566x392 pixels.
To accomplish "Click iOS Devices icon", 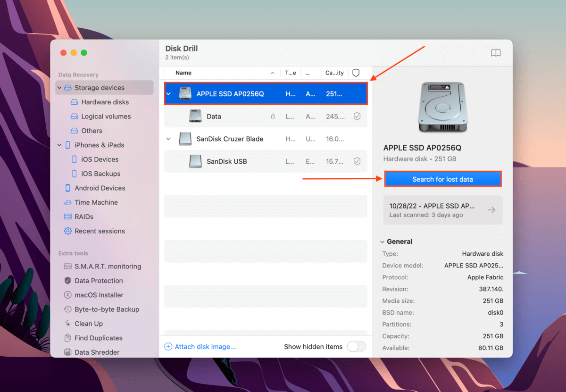I will point(74,159).
